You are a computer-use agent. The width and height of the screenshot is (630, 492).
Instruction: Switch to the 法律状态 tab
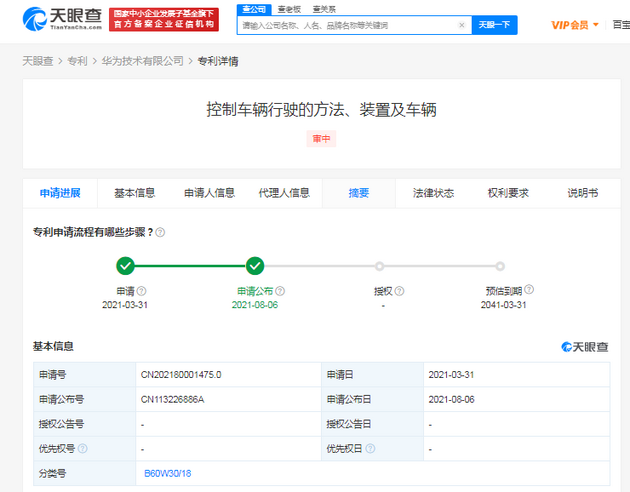[434, 193]
